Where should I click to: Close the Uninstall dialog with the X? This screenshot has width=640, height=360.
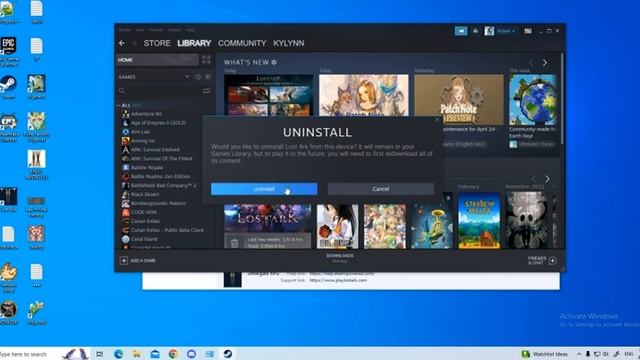tap(437, 120)
